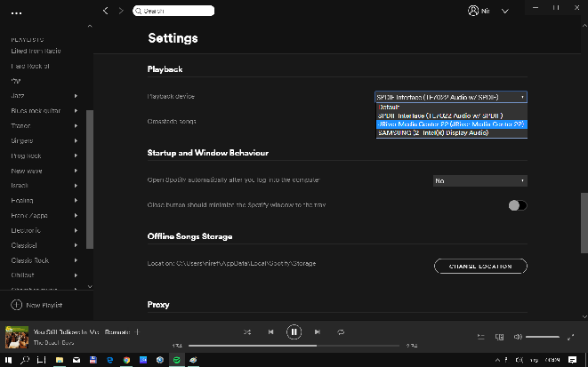
Task: Expand the Prog Rock folder
Action: [76, 156]
